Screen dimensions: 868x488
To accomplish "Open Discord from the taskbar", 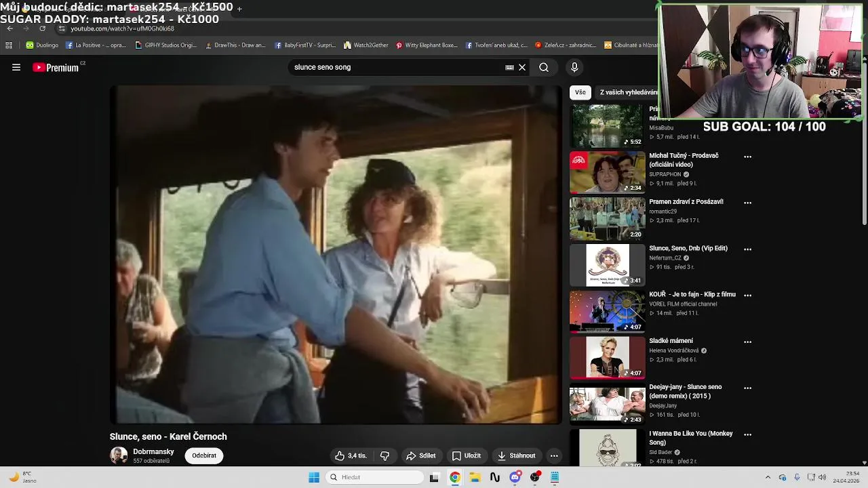I will [515, 477].
